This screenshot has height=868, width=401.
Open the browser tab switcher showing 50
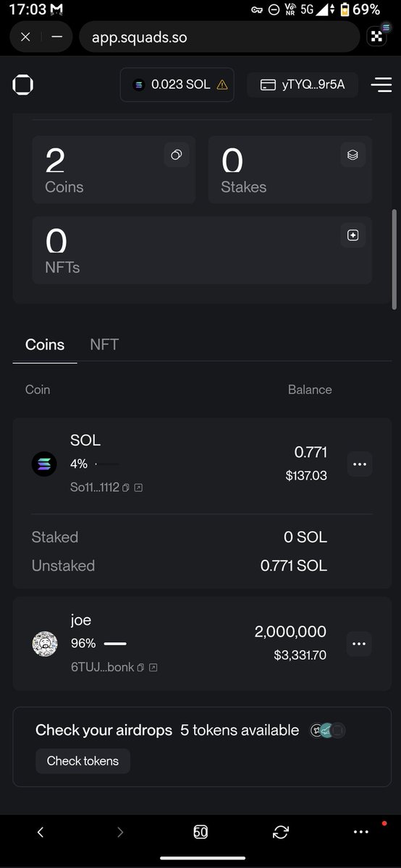click(200, 832)
